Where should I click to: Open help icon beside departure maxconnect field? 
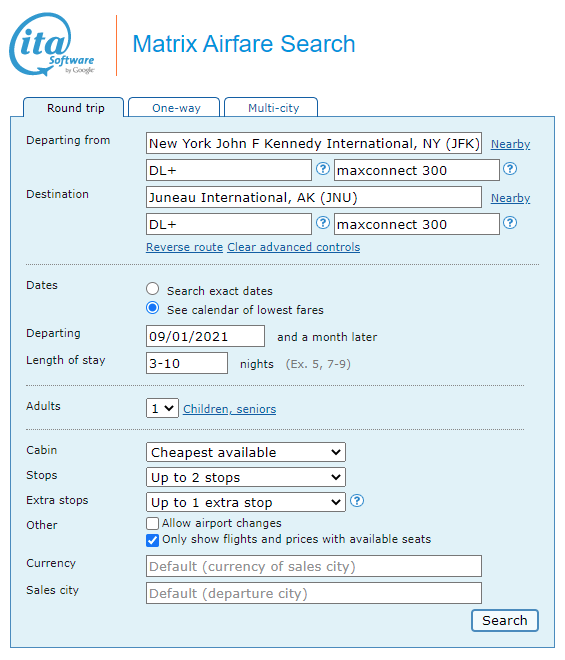[510, 169]
